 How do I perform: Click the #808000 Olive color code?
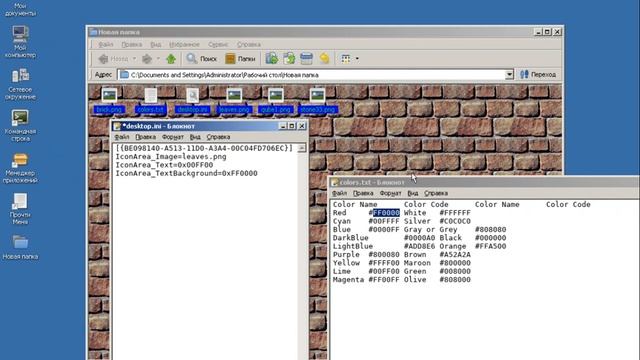[455, 280]
